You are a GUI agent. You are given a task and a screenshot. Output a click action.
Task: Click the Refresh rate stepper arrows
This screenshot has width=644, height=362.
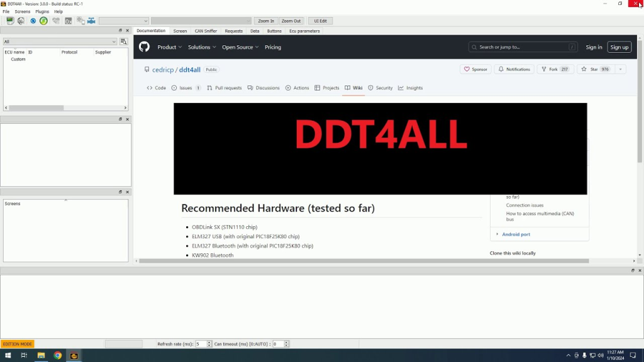[209, 344]
